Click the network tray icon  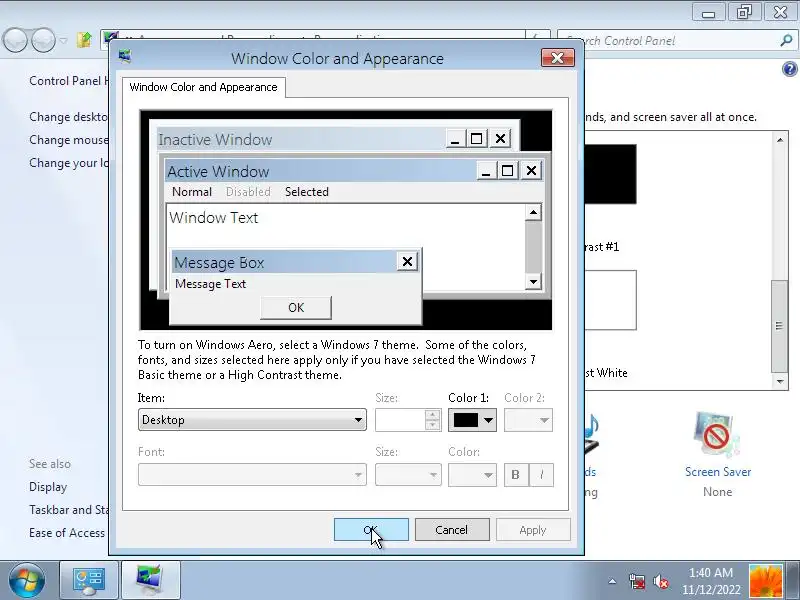coord(637,581)
